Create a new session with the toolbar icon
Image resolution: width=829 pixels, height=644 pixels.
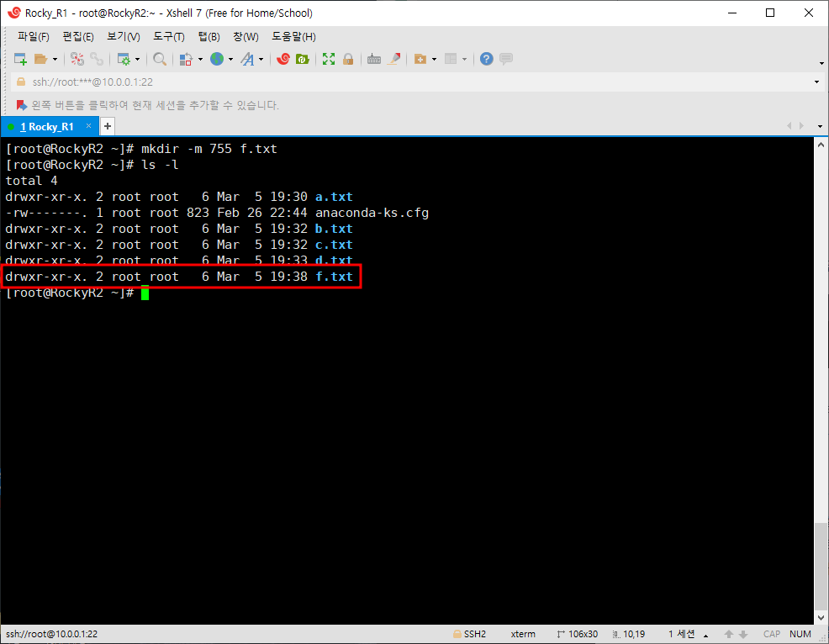[x=20, y=59]
